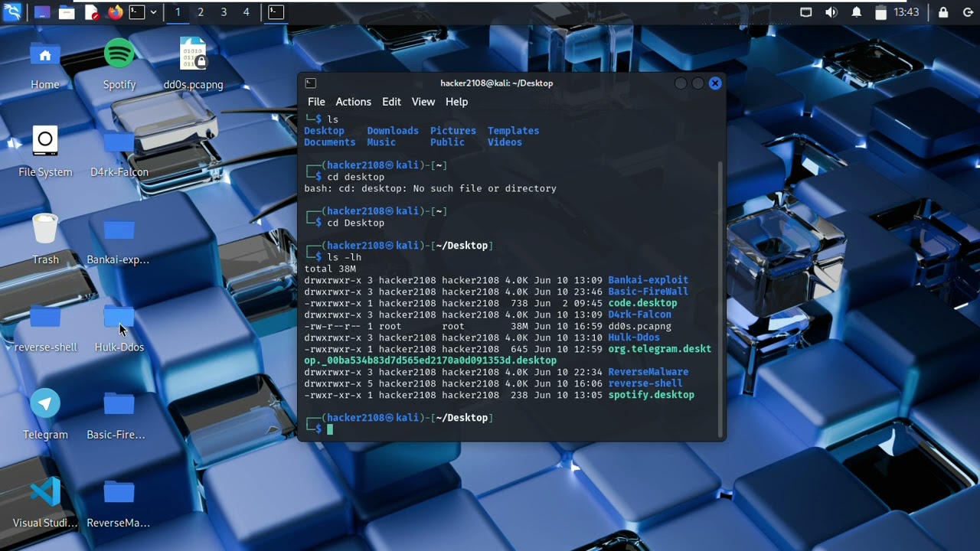Viewport: 980px width, 551px height.
Task: Select the D4rk-Falcon desktop folder
Action: click(119, 152)
